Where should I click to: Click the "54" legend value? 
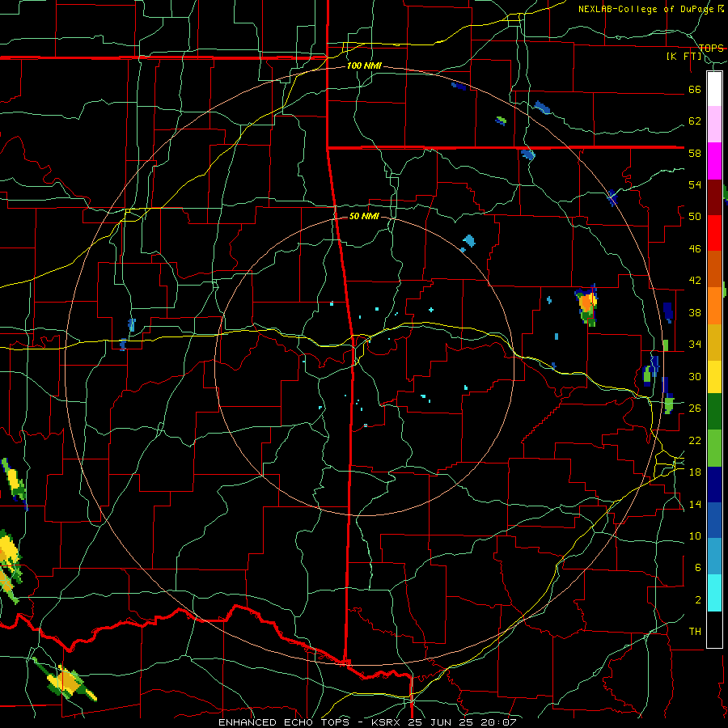point(695,184)
